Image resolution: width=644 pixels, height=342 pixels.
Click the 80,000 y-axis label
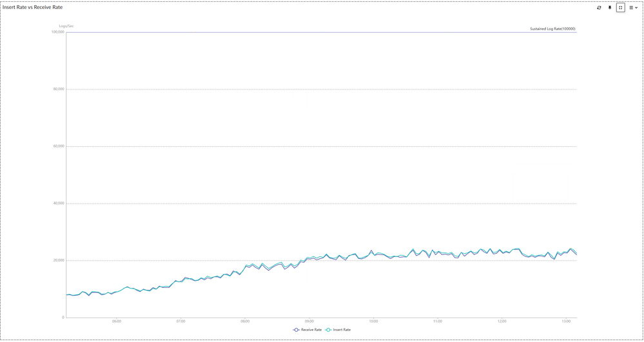click(58, 90)
